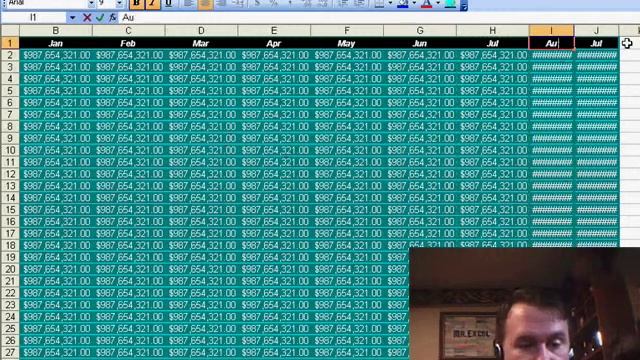Select column G header
Image resolution: width=640 pixels, height=360 pixels.
pos(420,31)
